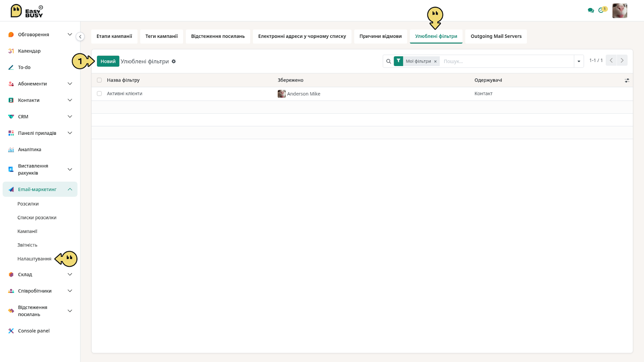644x362 pixels.
Task: Go to next page of records
Action: tap(622, 60)
